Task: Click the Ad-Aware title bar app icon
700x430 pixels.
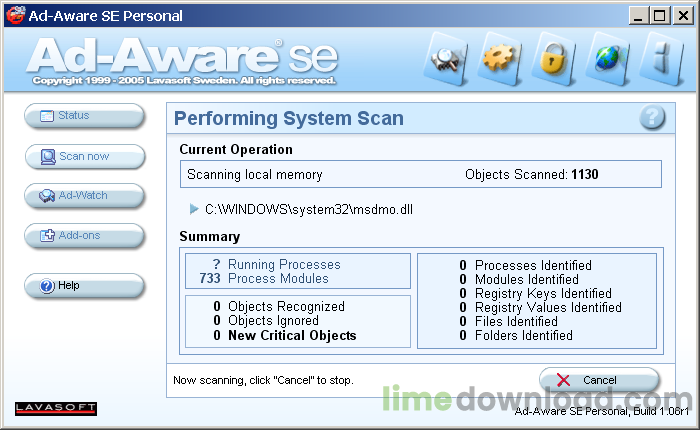Action: [15, 16]
